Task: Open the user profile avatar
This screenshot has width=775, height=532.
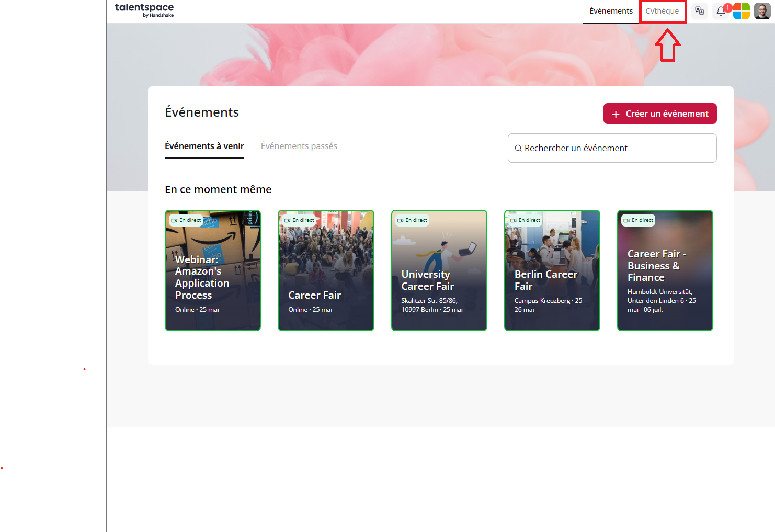Action: (762, 11)
